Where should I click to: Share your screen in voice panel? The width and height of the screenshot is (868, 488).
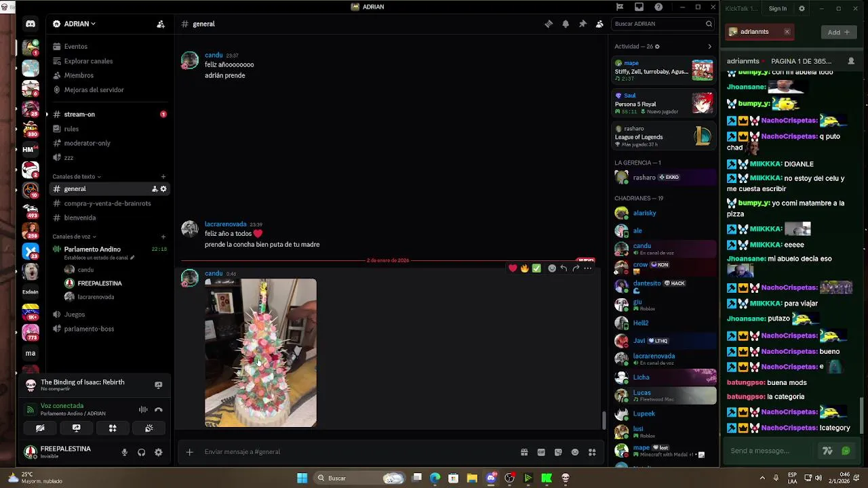click(x=77, y=428)
